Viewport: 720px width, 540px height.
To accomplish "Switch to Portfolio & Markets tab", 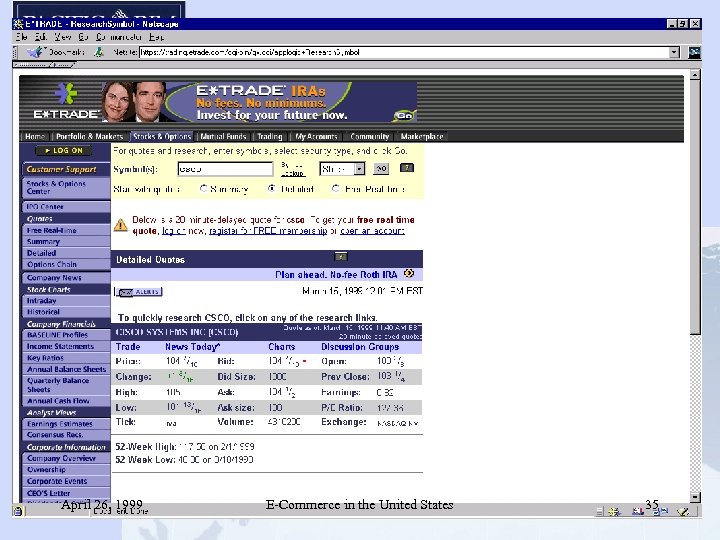I will (x=90, y=136).
